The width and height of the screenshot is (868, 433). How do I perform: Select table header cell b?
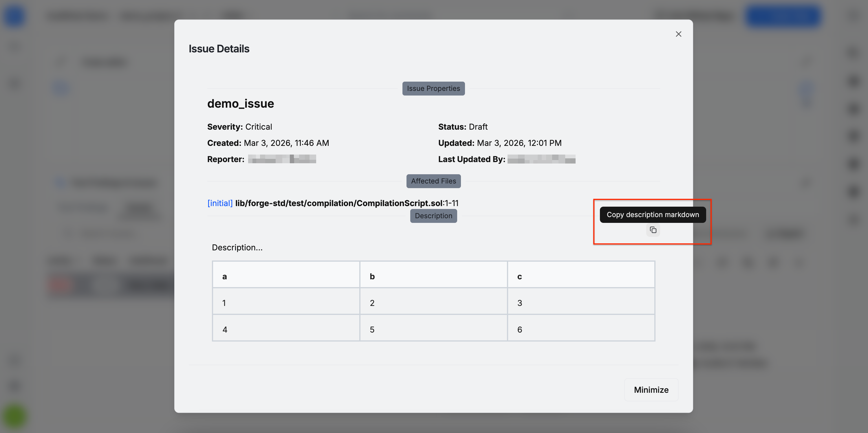coord(433,276)
